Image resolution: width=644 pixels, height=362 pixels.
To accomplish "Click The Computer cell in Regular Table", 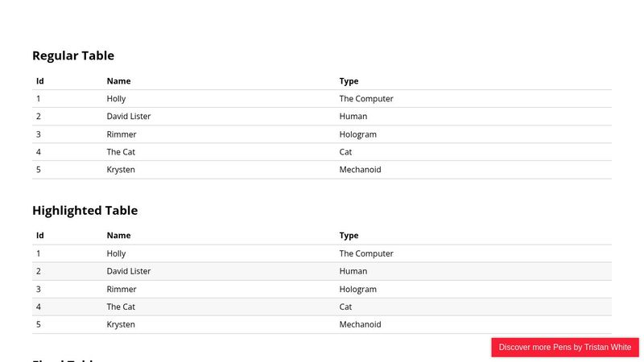I will (x=366, y=99).
